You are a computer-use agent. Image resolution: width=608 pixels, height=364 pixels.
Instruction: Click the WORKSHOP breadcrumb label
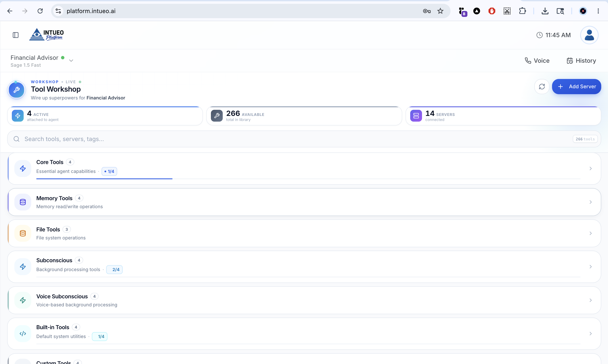(x=45, y=82)
